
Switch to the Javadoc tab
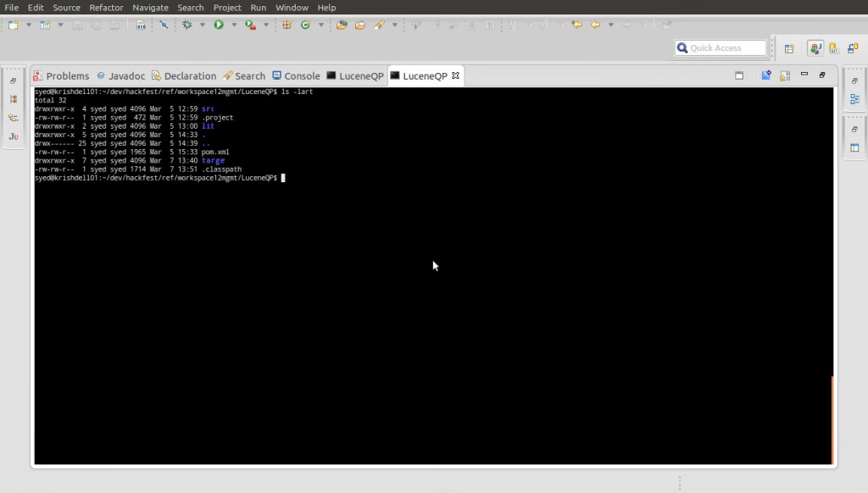(x=120, y=75)
